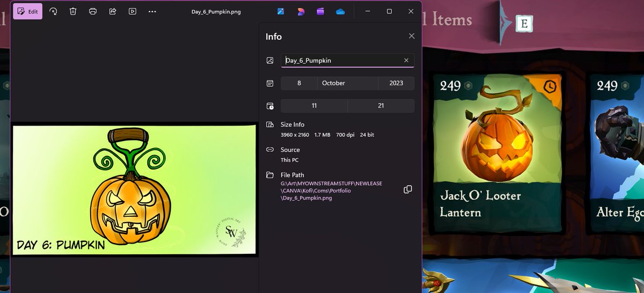Open the purple video editor icon

320,11
